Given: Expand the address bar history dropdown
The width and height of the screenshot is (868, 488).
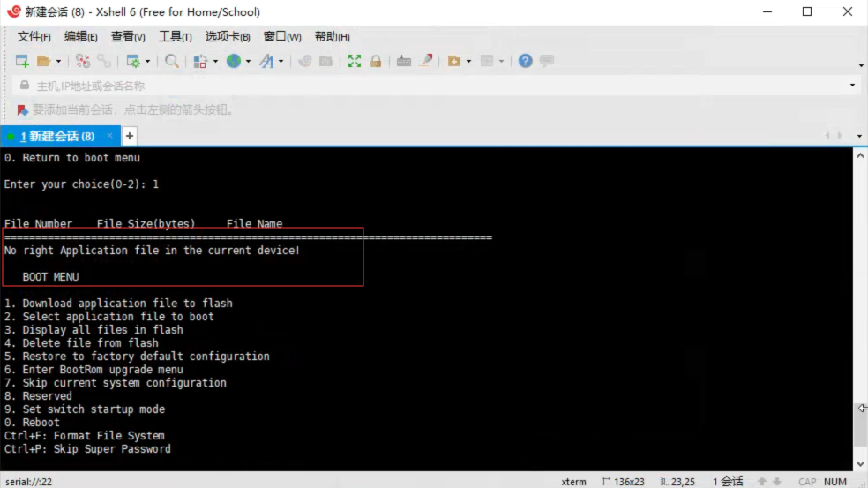Looking at the screenshot, I should pyautogui.click(x=852, y=86).
